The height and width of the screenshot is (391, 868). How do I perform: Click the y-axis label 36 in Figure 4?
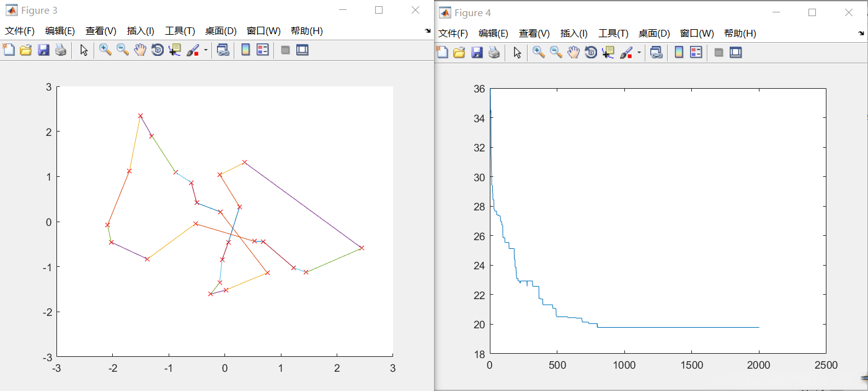pyautogui.click(x=479, y=89)
